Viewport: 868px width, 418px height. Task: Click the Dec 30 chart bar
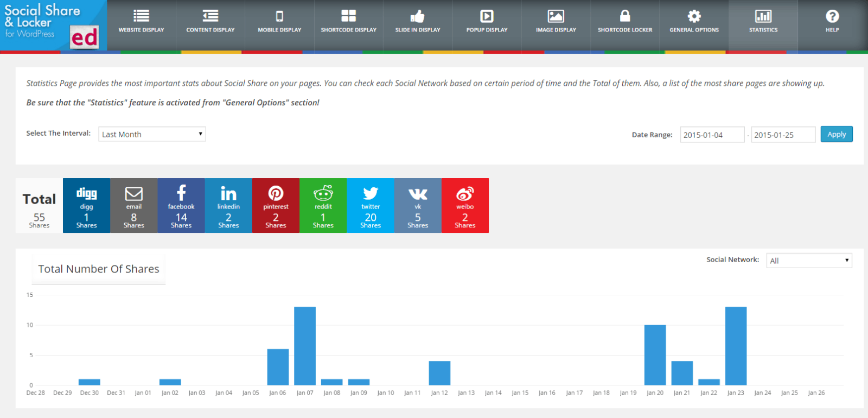[90, 382]
